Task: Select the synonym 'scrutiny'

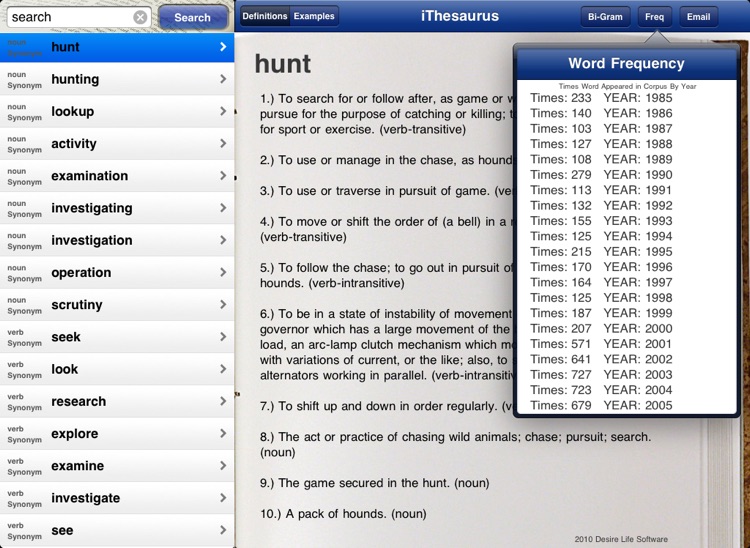Action: point(117,305)
